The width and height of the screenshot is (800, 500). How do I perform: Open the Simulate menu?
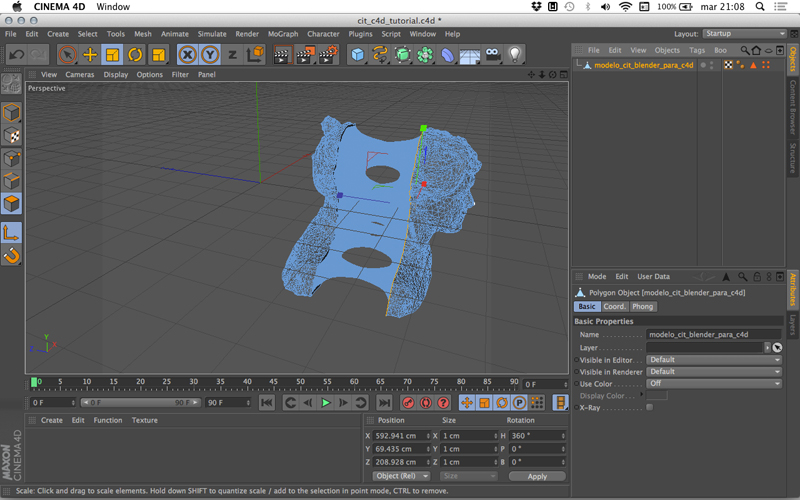click(212, 34)
